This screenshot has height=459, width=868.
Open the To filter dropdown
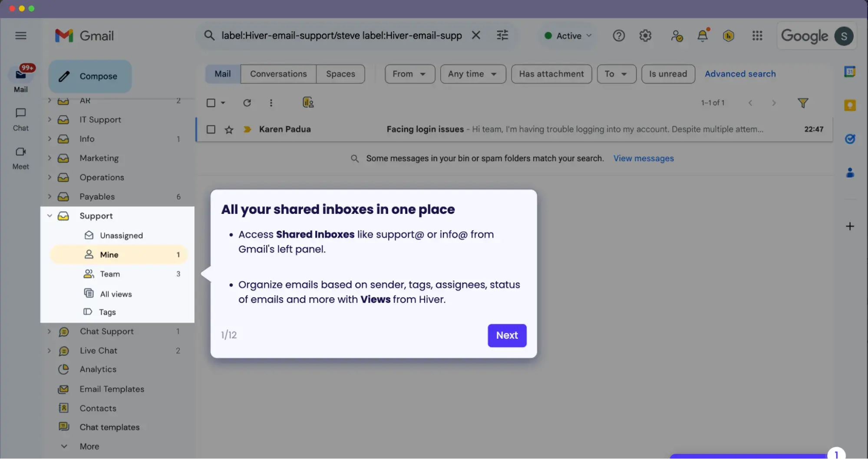[617, 74]
